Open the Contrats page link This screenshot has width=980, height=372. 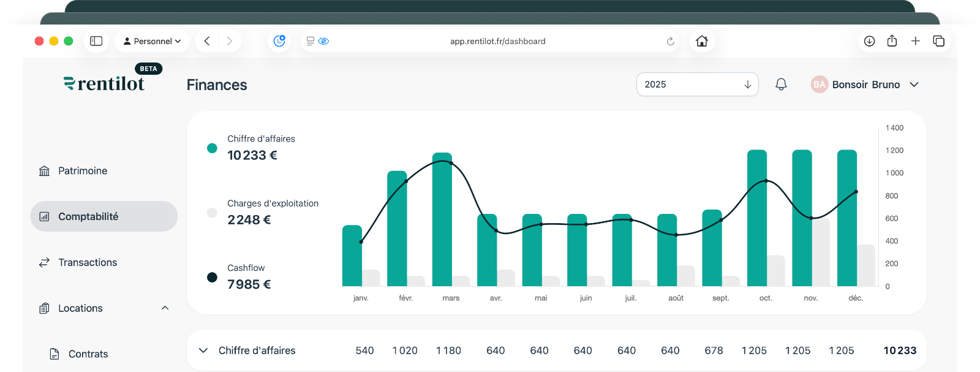coord(88,354)
